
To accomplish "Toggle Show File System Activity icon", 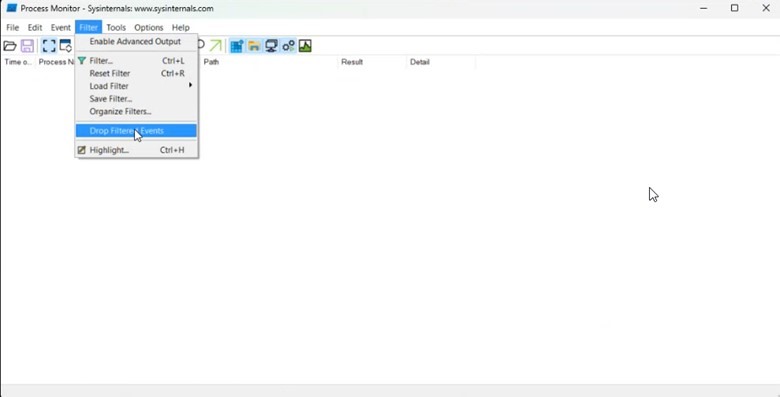I will [x=254, y=46].
